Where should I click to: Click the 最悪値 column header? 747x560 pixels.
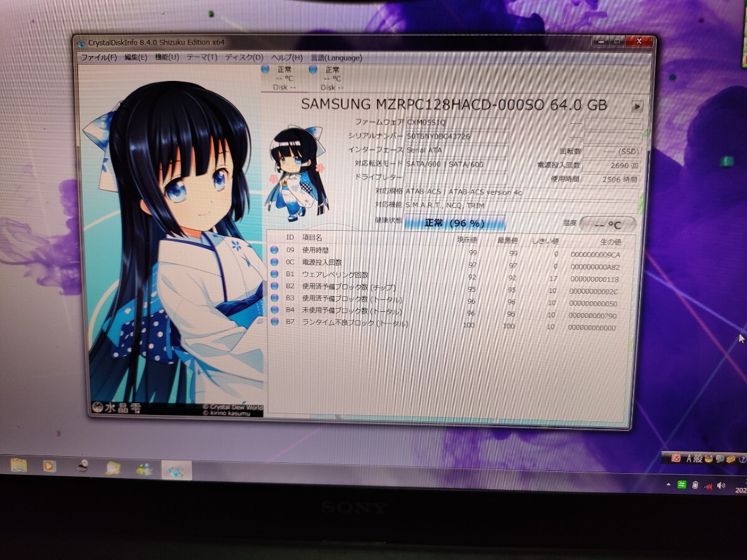pos(507,240)
